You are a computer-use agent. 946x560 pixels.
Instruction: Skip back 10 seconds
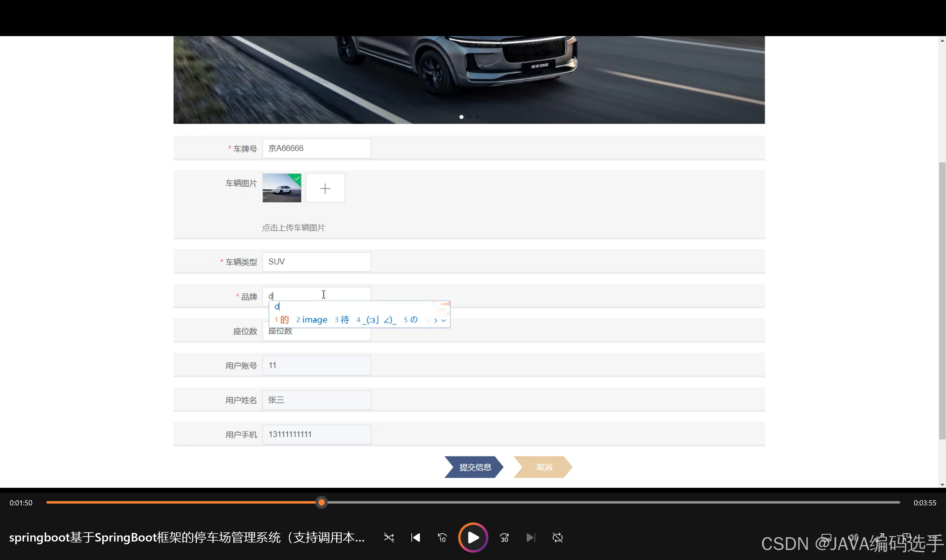pyautogui.click(x=442, y=537)
